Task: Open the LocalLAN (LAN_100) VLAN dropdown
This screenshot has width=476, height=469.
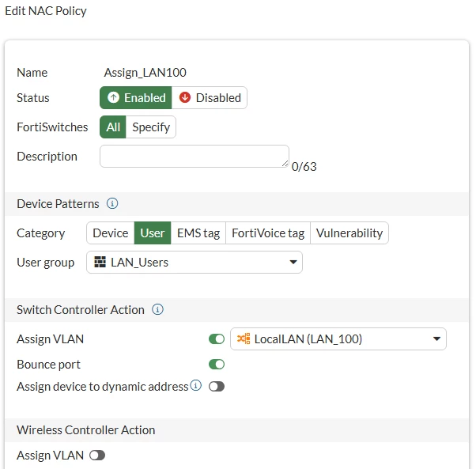Action: click(338, 339)
